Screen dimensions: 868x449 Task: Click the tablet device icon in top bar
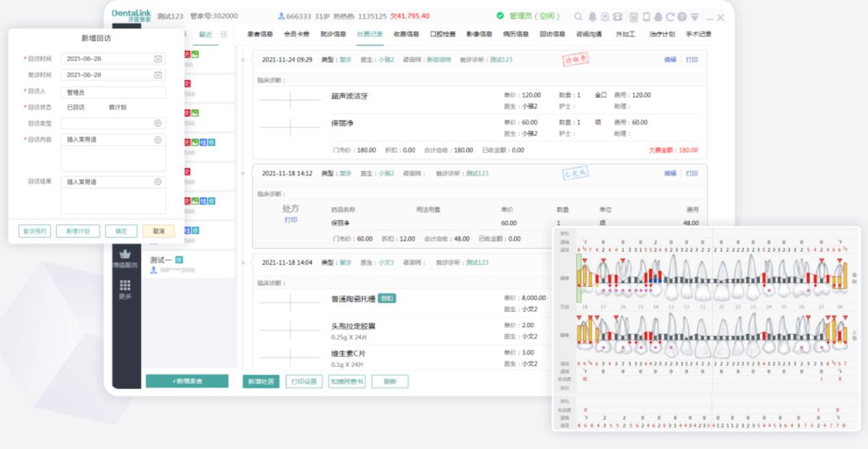tap(646, 16)
